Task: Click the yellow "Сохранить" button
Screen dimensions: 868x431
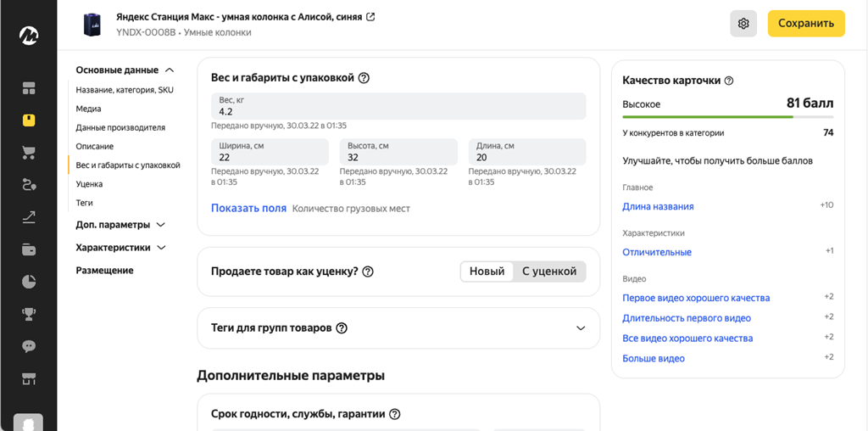Action: click(x=806, y=24)
